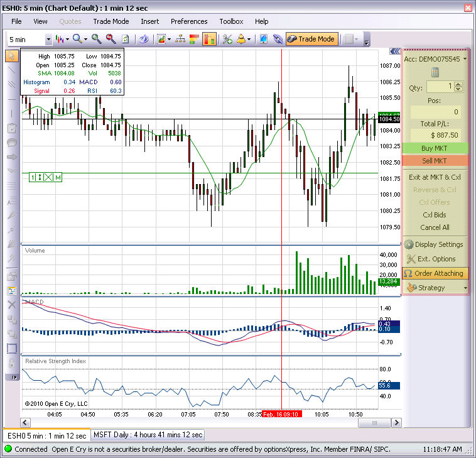Click the Qty input field
Viewport: 476px width, 458px height.
point(439,87)
